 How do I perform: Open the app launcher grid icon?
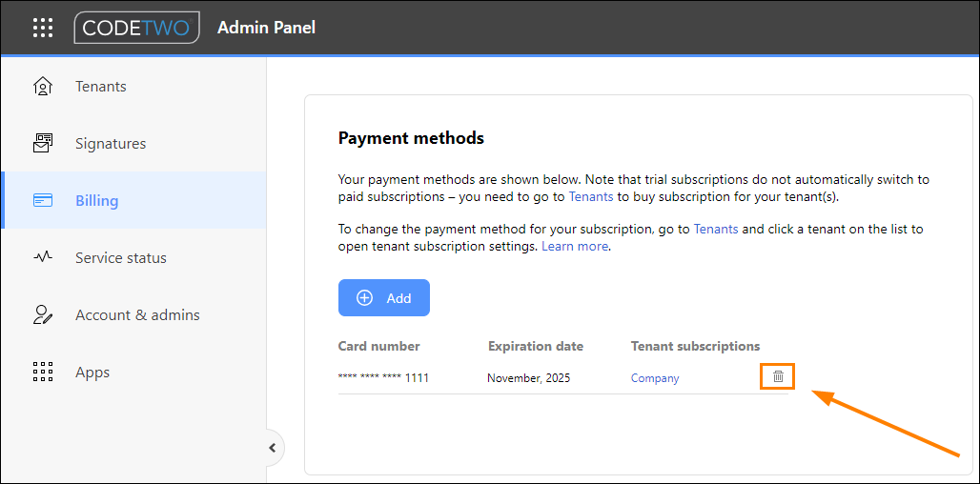pos(43,28)
